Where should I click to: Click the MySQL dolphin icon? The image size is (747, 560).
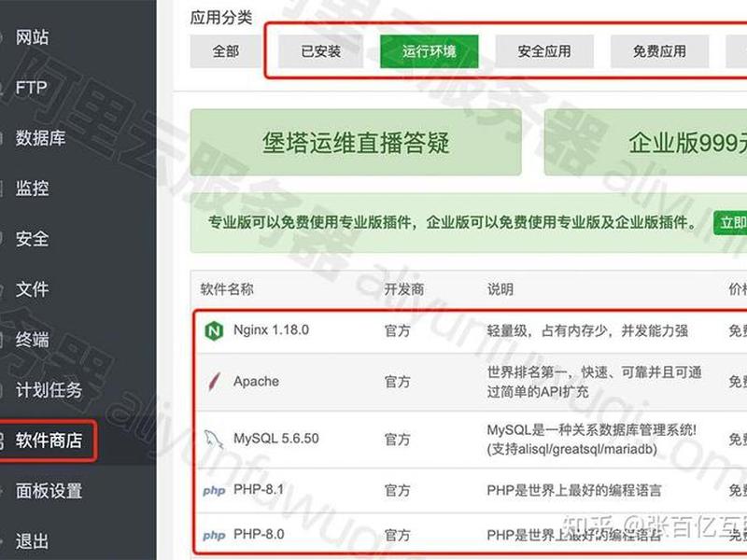point(214,439)
